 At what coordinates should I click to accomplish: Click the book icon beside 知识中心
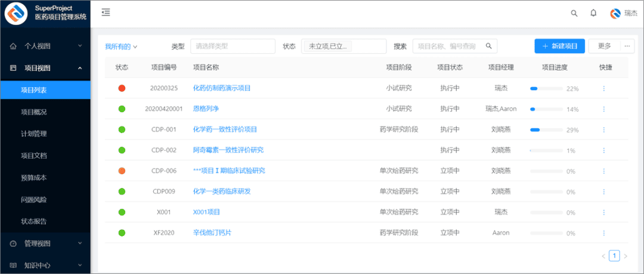[13, 266]
